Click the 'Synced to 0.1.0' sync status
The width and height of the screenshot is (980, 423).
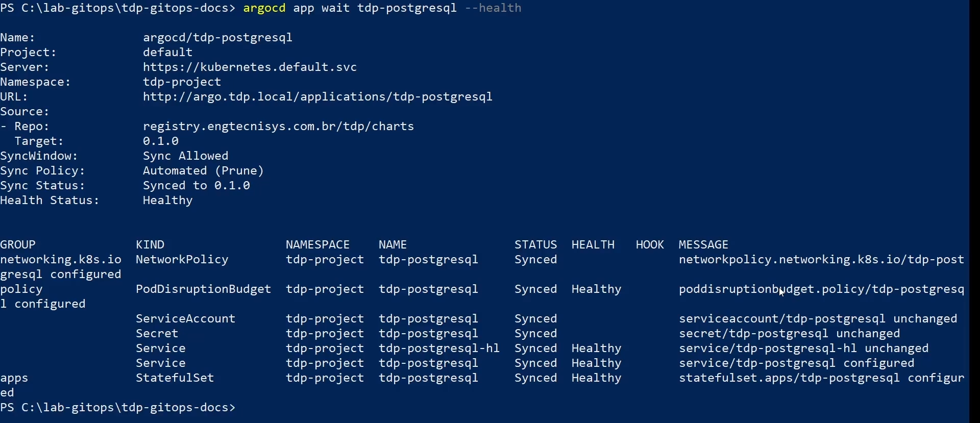point(196,185)
